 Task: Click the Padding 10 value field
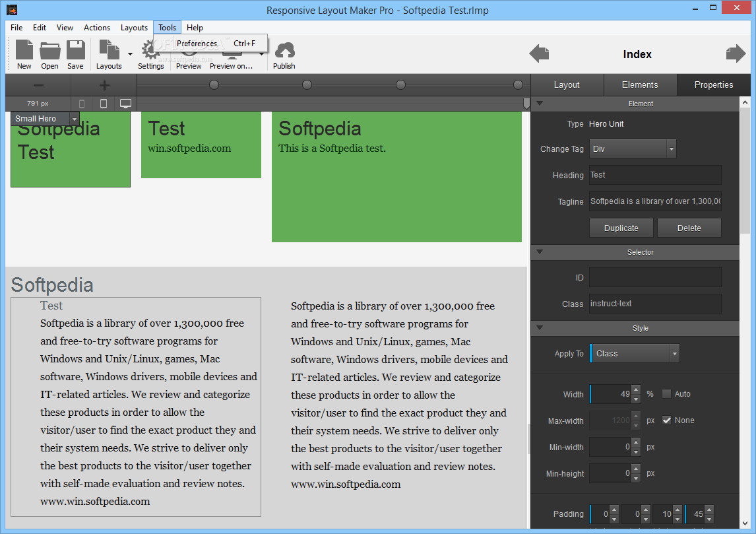coord(663,514)
